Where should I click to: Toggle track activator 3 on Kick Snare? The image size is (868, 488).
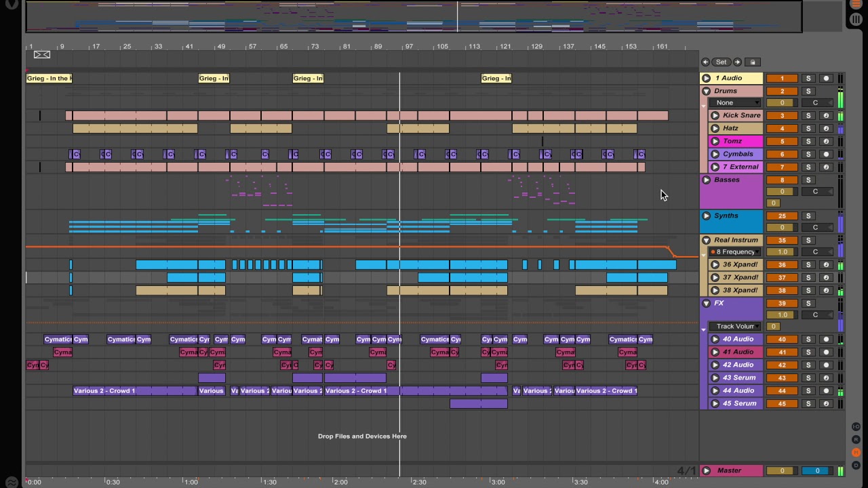[782, 115]
